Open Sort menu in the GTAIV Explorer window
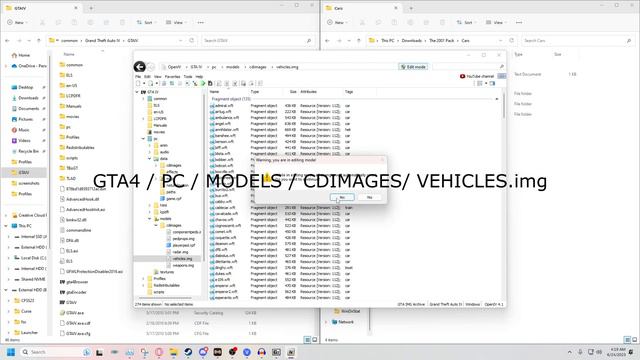 click(146, 22)
